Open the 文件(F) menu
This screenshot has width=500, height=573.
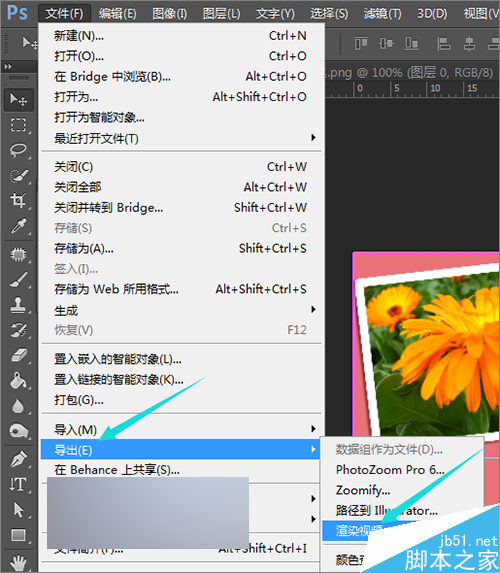tap(64, 14)
